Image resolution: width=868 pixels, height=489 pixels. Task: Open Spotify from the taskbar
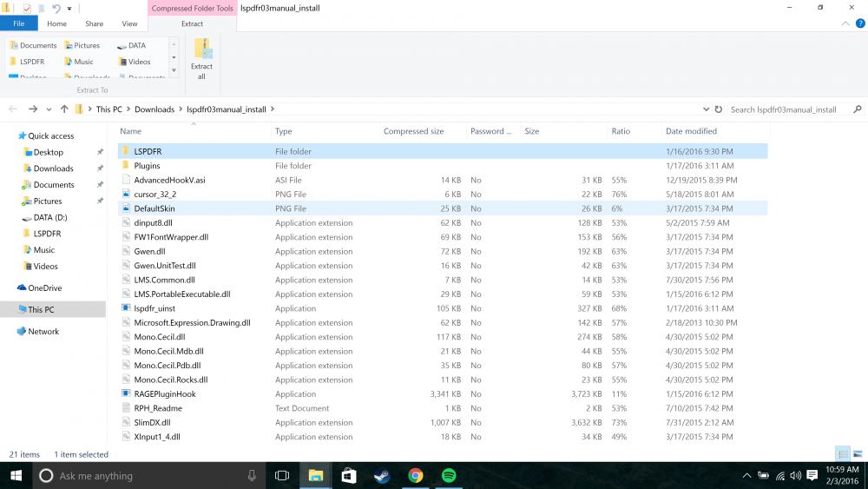click(x=449, y=476)
